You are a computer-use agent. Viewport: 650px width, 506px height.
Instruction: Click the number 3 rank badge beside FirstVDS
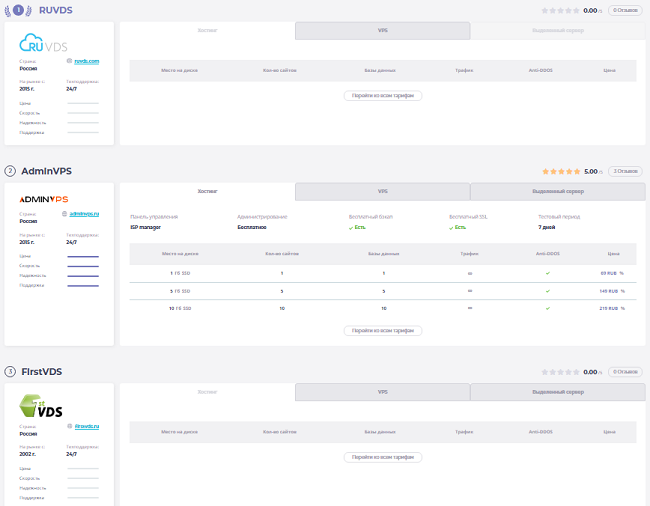pos(10,371)
